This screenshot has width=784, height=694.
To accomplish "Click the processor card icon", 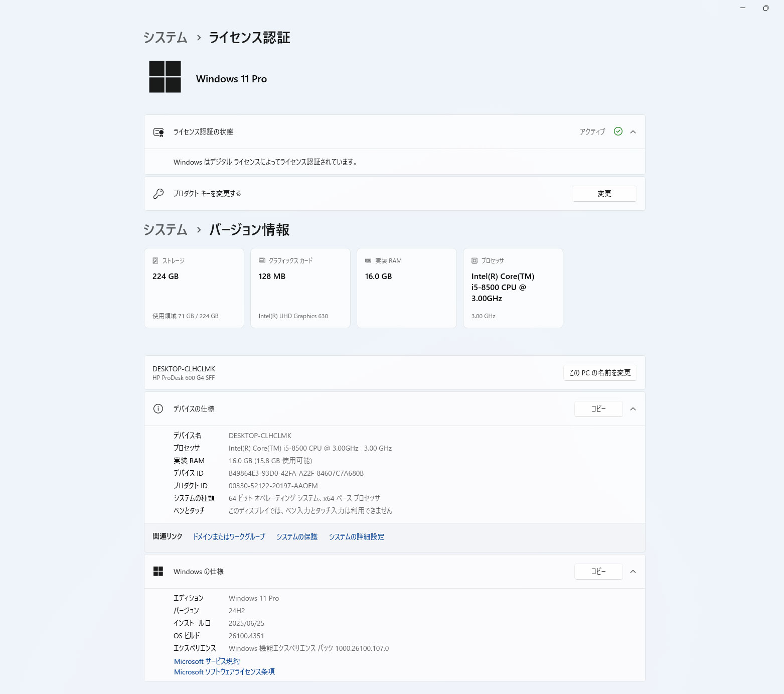I will [x=475, y=261].
